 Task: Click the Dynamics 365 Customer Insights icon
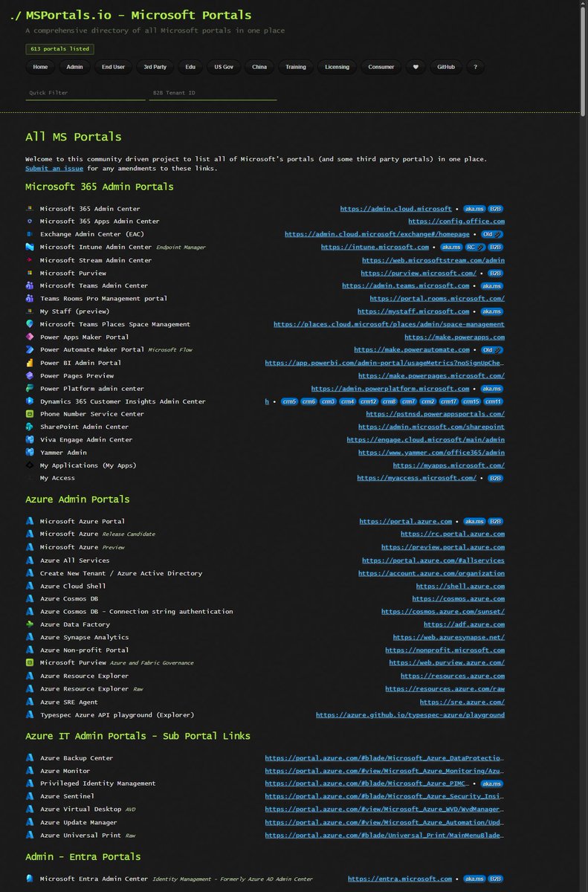30,401
